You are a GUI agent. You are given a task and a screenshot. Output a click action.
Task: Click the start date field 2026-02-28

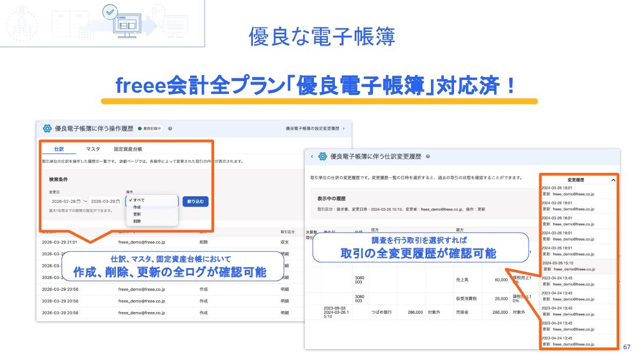[65, 202]
